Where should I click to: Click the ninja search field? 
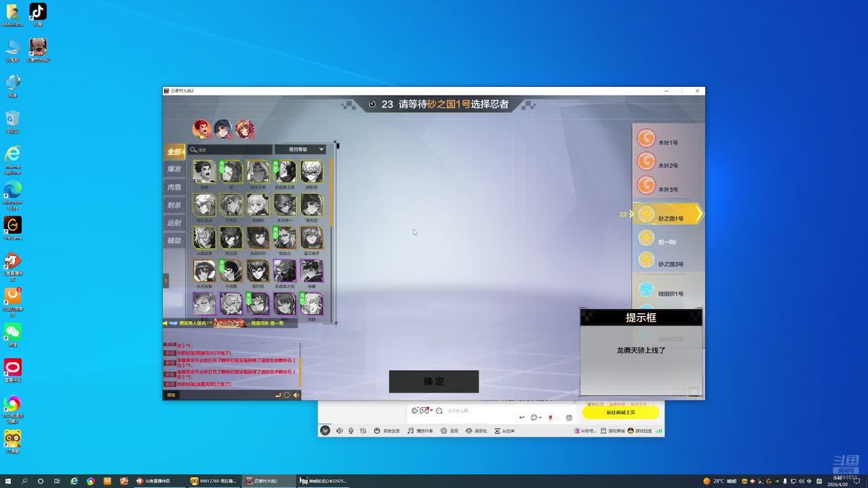pyautogui.click(x=231, y=150)
